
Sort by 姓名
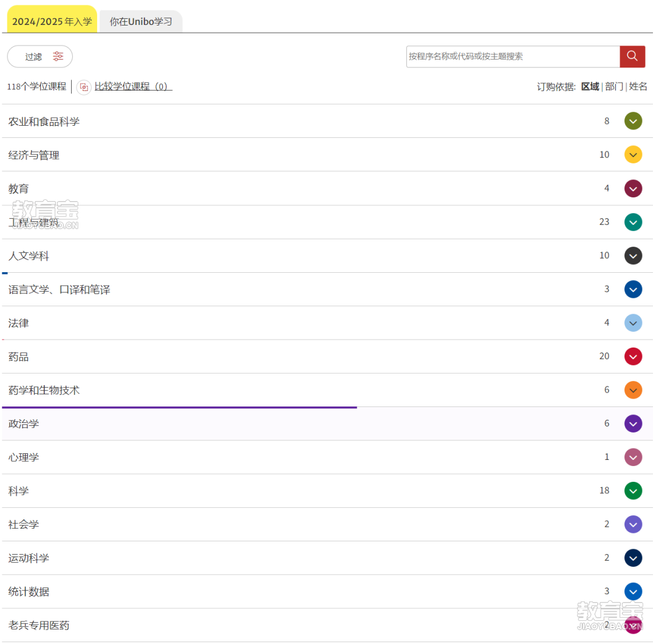pyautogui.click(x=638, y=87)
